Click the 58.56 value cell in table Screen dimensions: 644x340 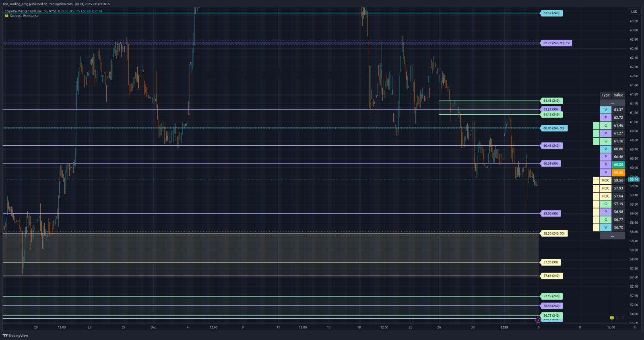pos(618,180)
